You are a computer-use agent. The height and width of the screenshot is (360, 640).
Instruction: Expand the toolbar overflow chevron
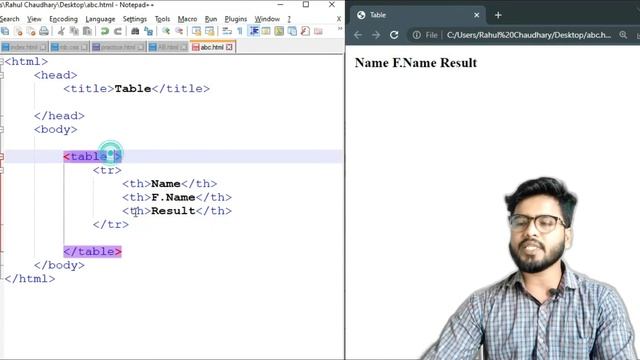tap(340, 29)
